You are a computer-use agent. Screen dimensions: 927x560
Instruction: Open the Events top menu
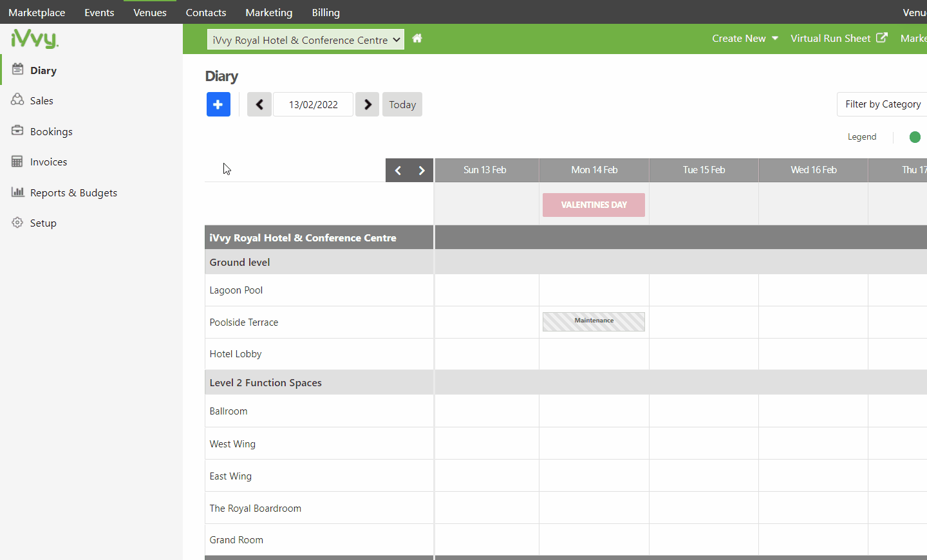coord(99,12)
